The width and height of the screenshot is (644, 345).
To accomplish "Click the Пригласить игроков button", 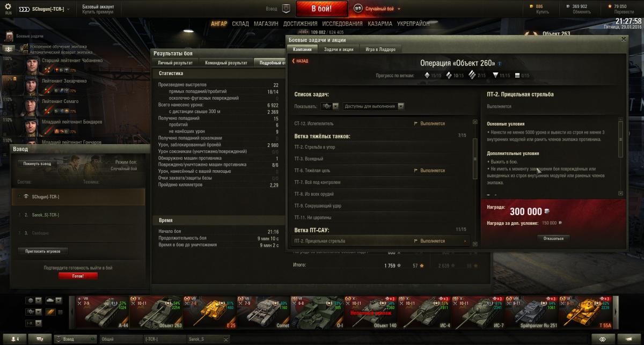I will pos(43,251).
